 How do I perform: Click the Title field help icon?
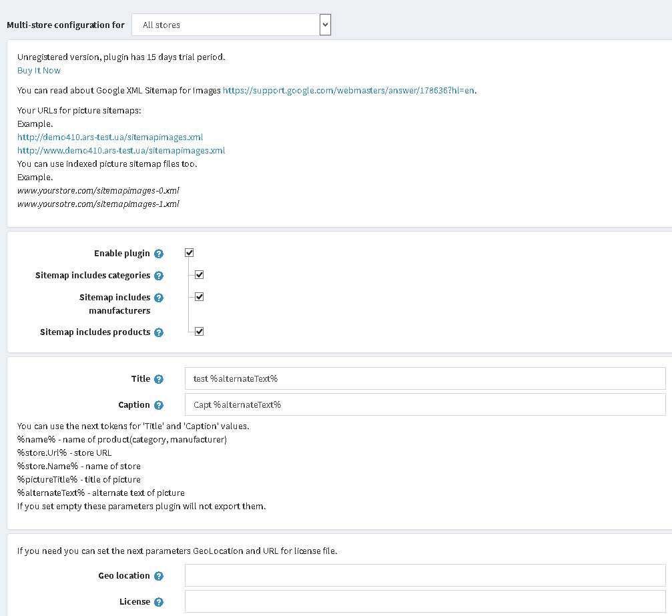(159, 379)
